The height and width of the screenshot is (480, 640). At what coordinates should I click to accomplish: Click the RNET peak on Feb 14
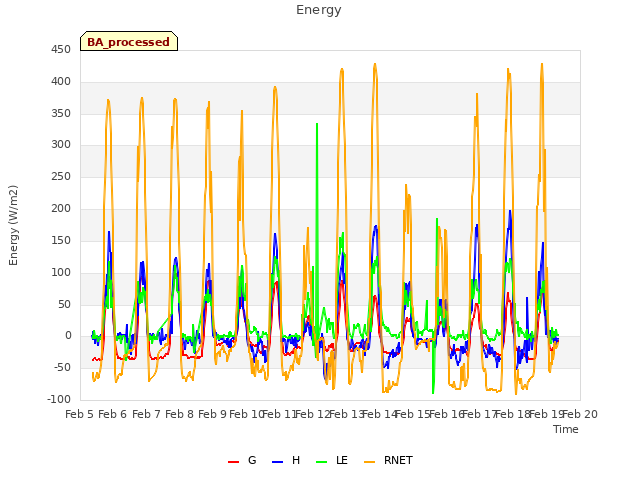point(375,64)
